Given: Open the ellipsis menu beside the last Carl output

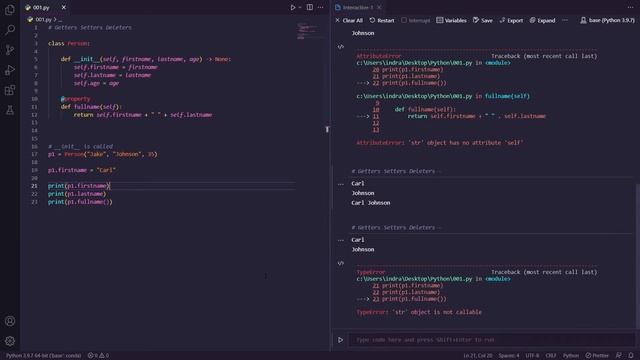Looking at the screenshot, I should [x=341, y=240].
